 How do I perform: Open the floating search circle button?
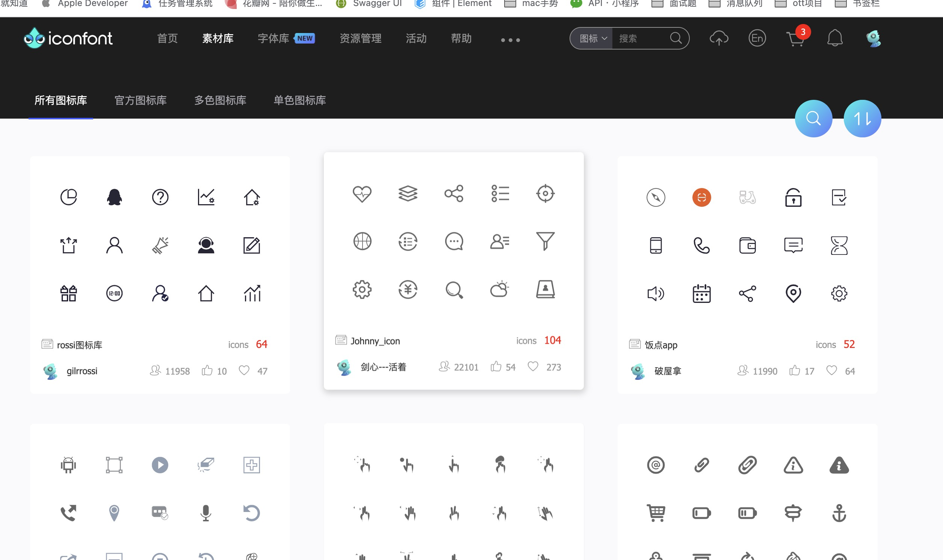813,119
